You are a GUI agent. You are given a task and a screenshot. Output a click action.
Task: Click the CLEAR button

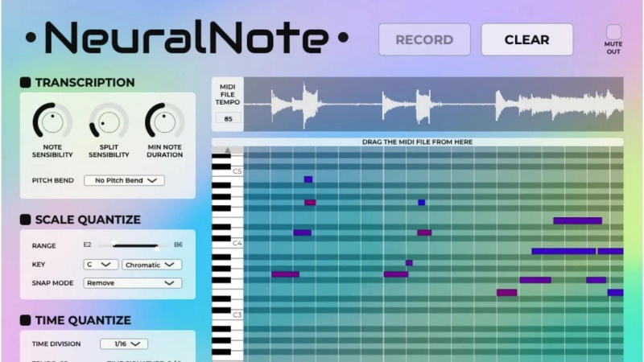click(527, 39)
